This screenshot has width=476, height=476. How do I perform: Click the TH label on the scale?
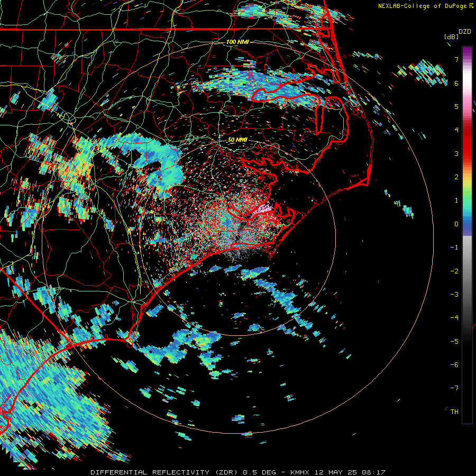[454, 412]
